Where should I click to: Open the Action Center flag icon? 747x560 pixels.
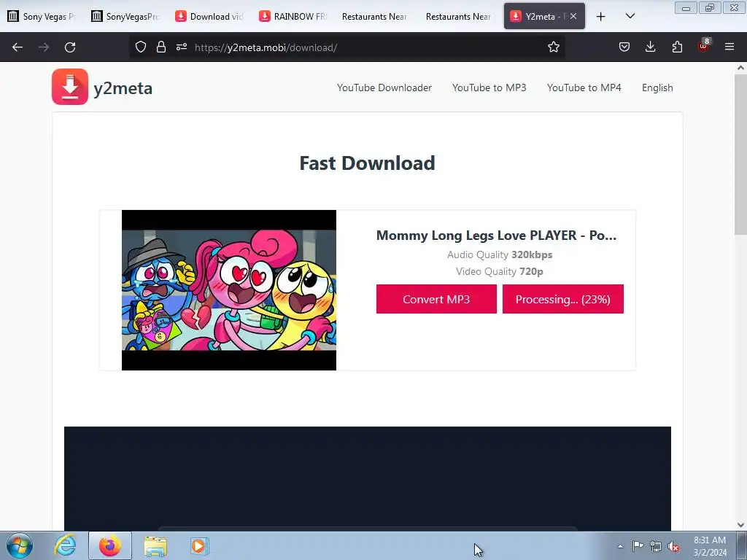[638, 546]
